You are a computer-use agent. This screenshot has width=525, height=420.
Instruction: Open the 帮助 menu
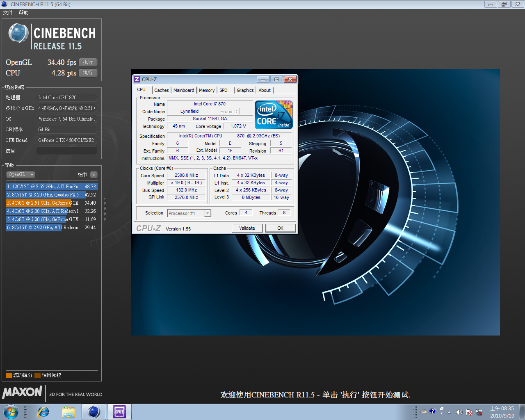click(24, 13)
